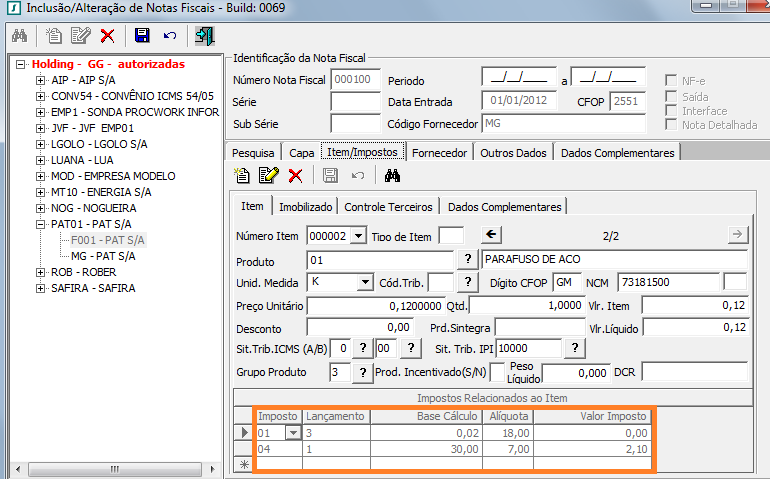Screen dimensions: 770x479
Task: Toggle the Saída checkbox
Action: pos(673,95)
